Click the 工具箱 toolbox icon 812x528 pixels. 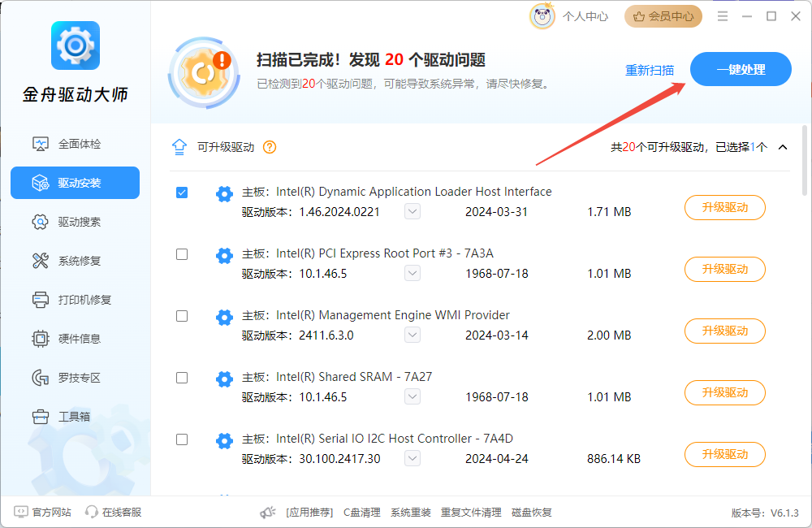point(41,417)
